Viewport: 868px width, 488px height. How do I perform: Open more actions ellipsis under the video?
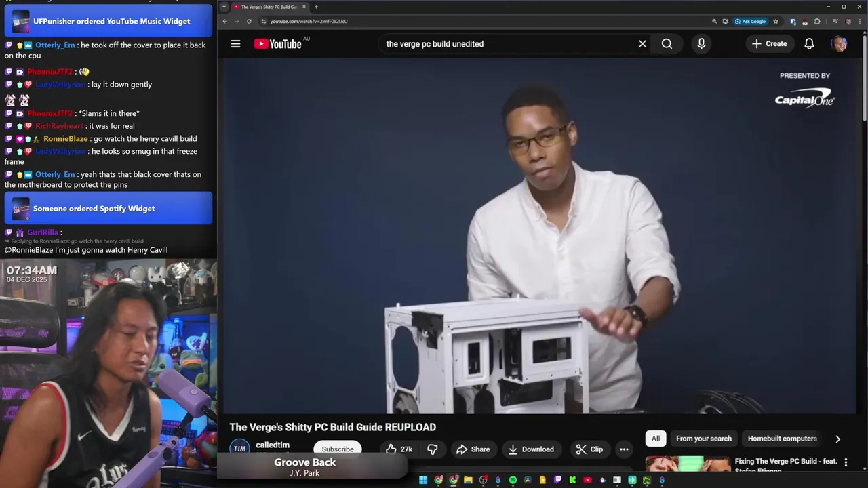(x=624, y=449)
